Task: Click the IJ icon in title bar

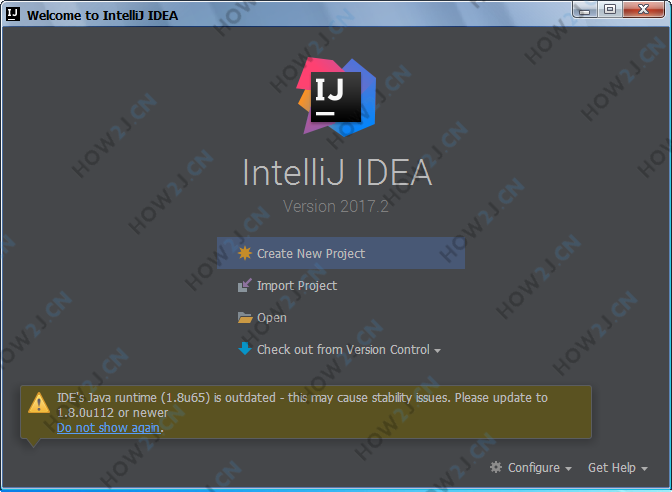Action: [x=13, y=14]
